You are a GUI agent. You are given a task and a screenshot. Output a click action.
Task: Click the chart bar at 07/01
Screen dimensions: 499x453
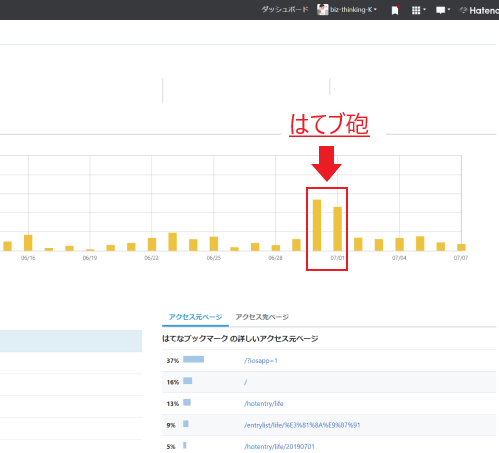click(337, 229)
